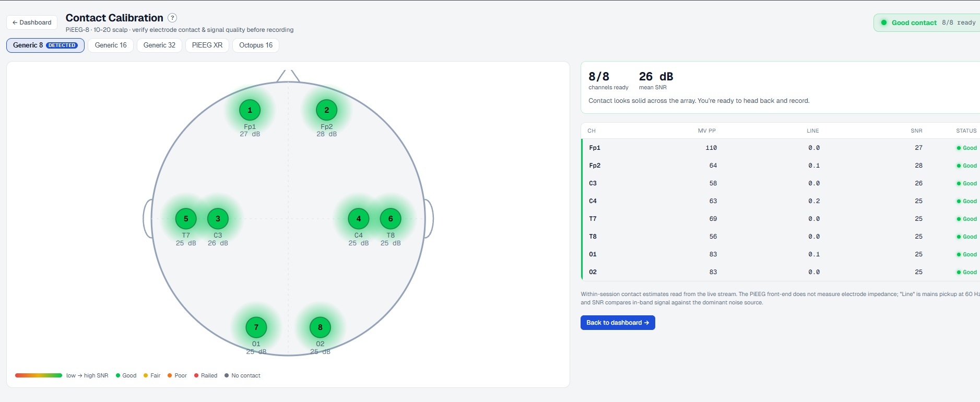Select the O2 row in the channel table
The width and height of the screenshot is (980, 402).
[781, 272]
